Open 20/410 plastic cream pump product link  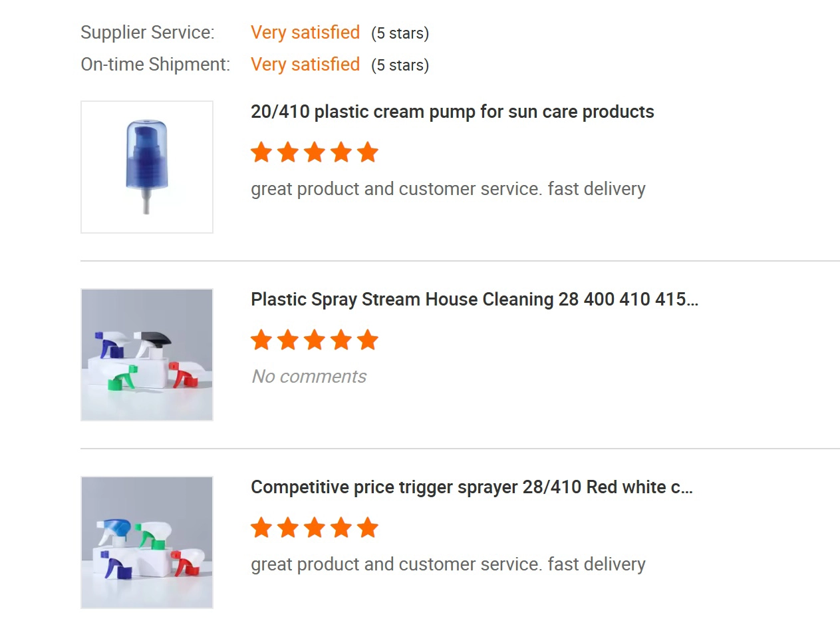click(452, 112)
